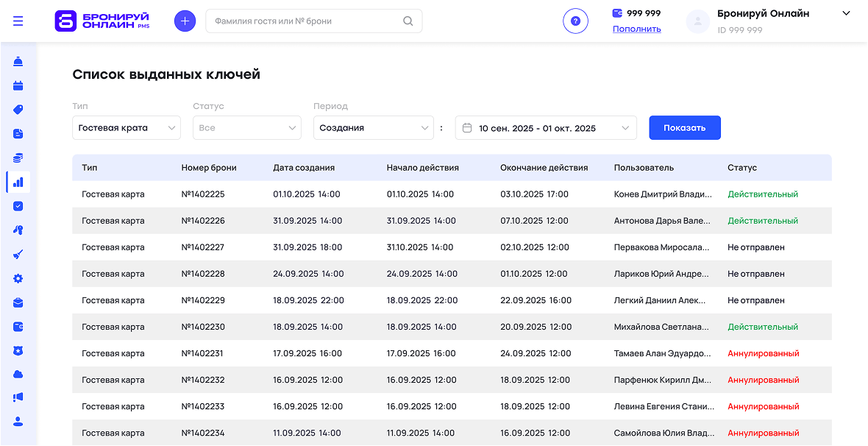Click the reception bell sidebar icon
This screenshot has height=446, width=868.
coord(18,61)
